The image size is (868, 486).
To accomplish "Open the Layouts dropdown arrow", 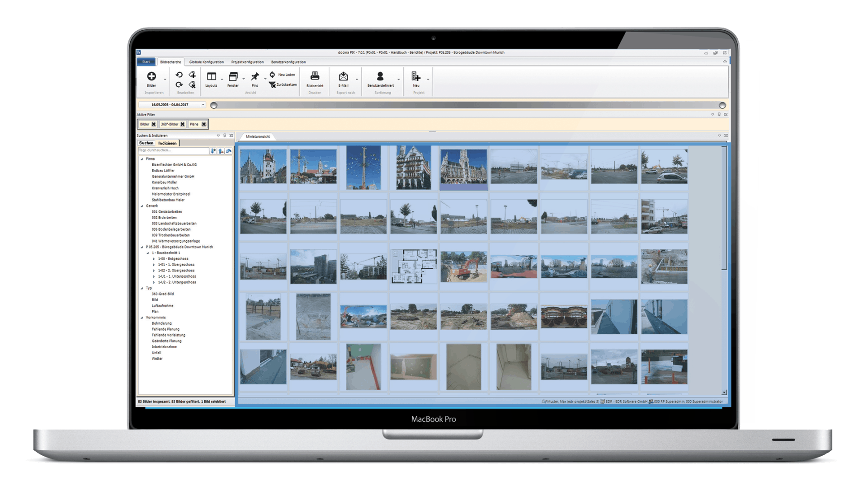I will [x=222, y=79].
